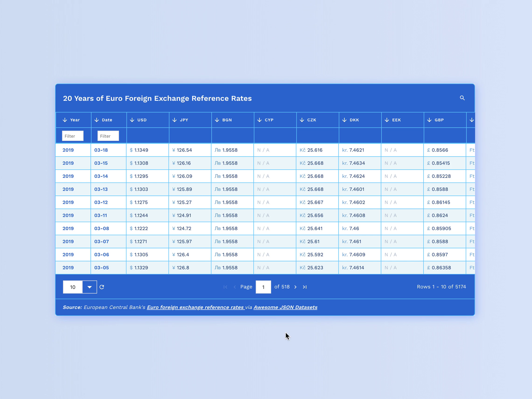Click the CZK column header label
The height and width of the screenshot is (399, 532).
point(312,120)
